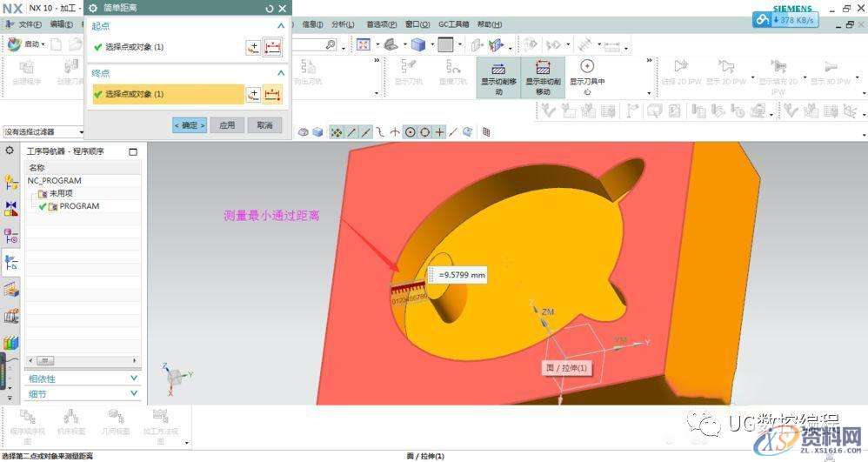Toggle 显示非切削移动 display option
This screenshot has height=462, width=868.
coord(543,77)
